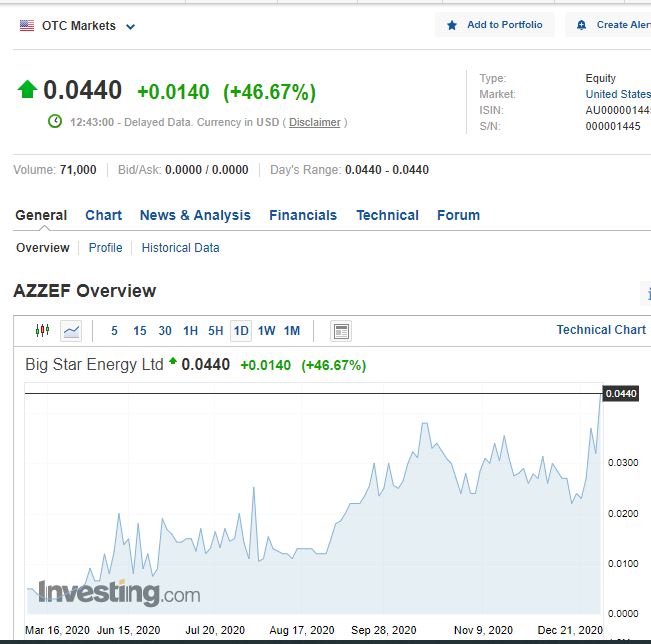Viewport: 651px width, 644px height.
Task: Set chart interval to 5 minutes
Action: [114, 331]
